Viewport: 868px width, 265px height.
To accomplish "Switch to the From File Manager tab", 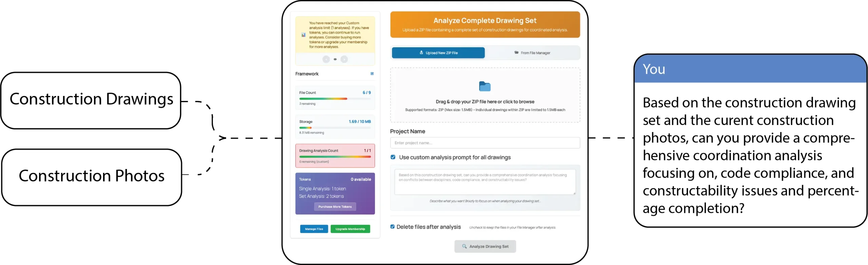I will [x=532, y=53].
